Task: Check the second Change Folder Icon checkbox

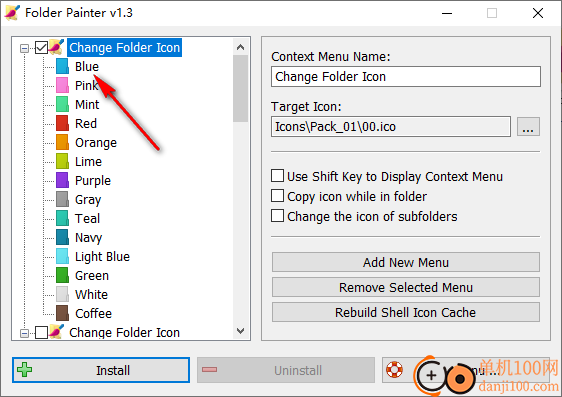Action: click(x=42, y=333)
